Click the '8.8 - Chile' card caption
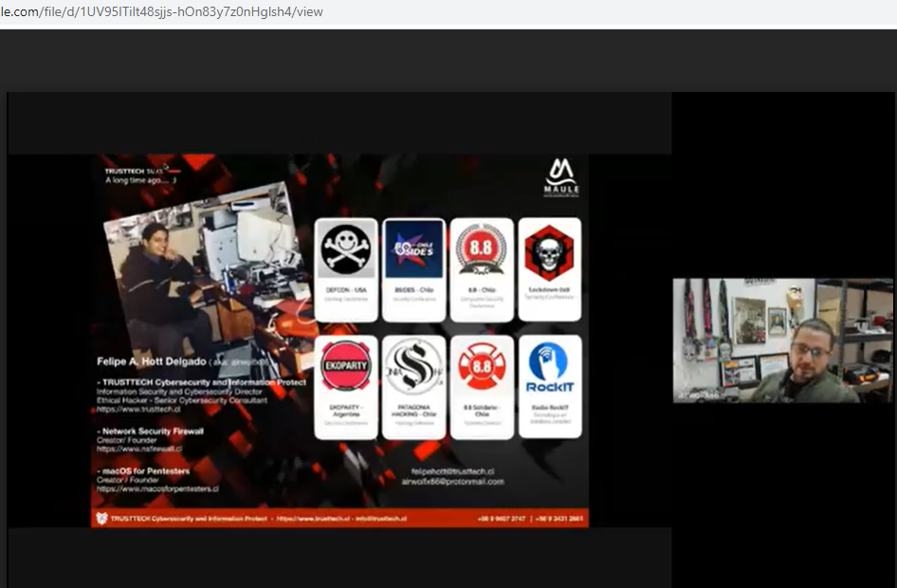Image resolution: width=897 pixels, height=588 pixels. pos(482,290)
